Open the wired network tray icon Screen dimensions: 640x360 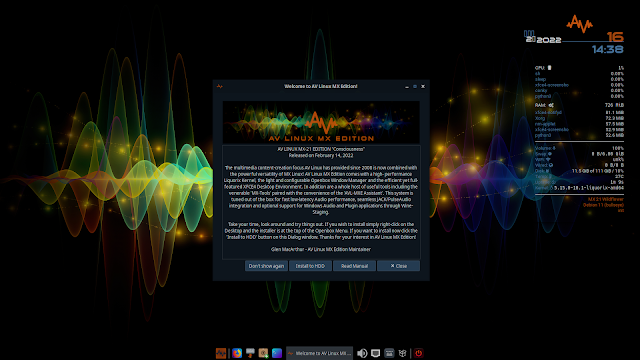tap(376, 353)
